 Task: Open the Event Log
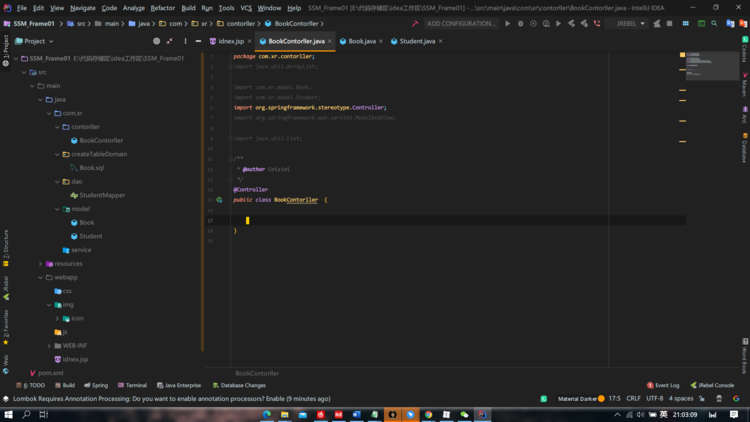coord(663,385)
